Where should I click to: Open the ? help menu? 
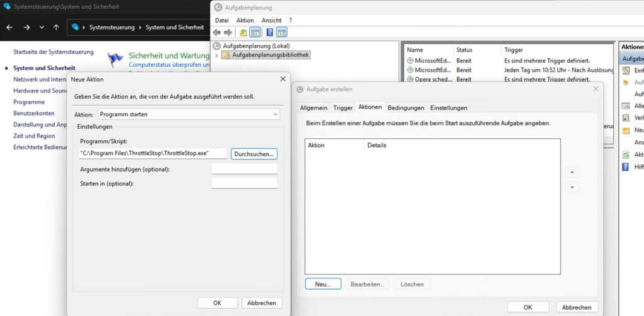(x=291, y=20)
